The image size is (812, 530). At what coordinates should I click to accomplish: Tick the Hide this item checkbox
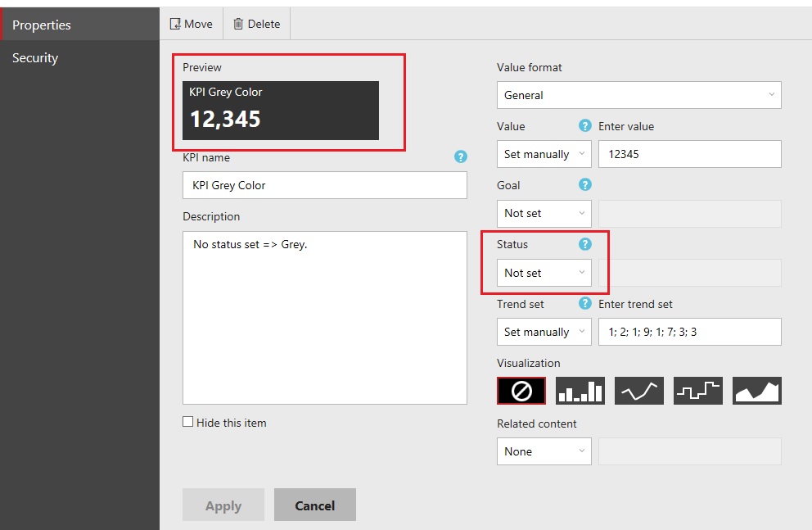pos(188,422)
